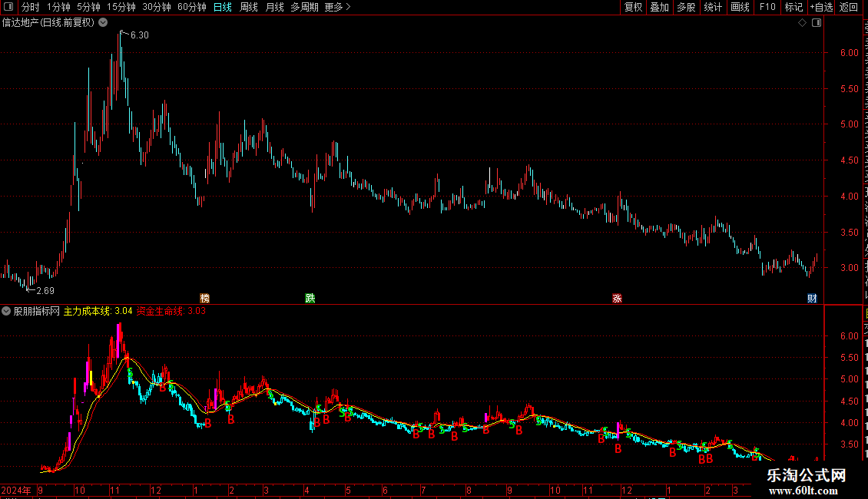Click the 股朋指标网 indicator name

(37, 311)
